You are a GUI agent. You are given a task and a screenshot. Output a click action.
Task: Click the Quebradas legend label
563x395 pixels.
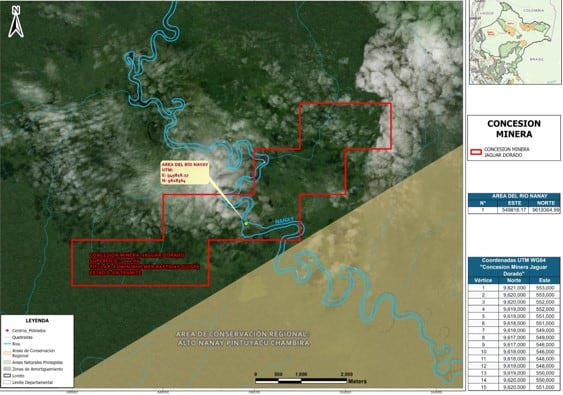22,338
